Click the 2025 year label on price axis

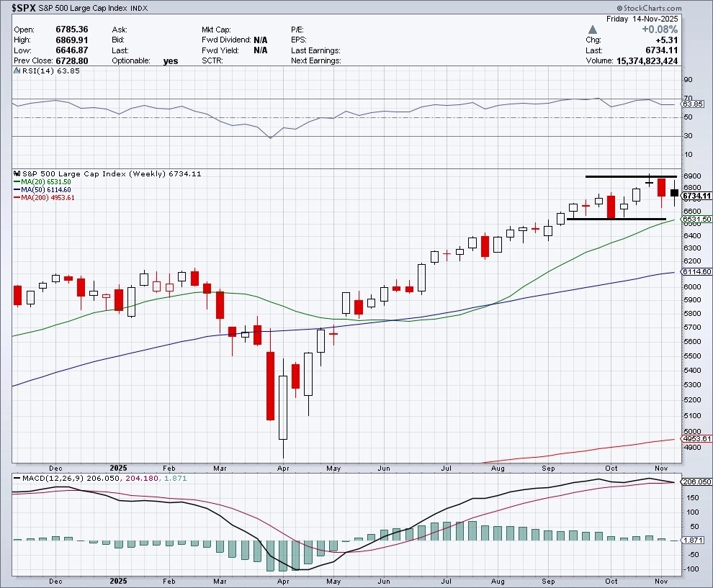(118, 468)
